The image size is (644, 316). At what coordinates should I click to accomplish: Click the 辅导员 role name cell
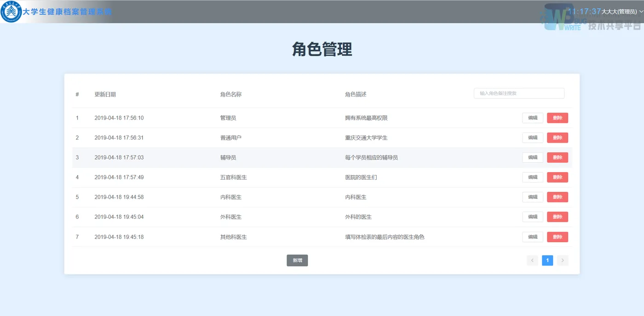228,157
